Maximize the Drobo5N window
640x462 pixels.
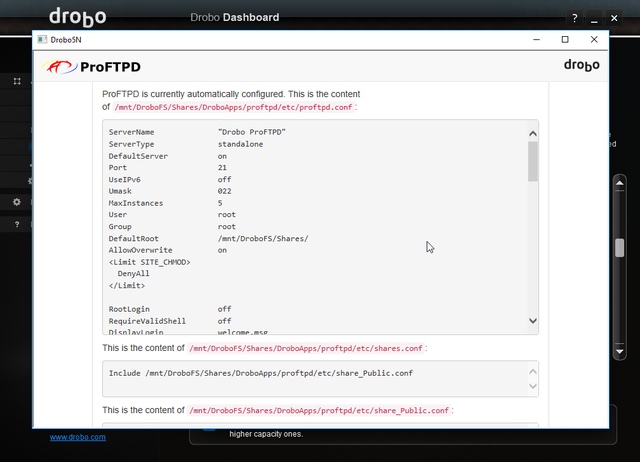click(x=565, y=40)
